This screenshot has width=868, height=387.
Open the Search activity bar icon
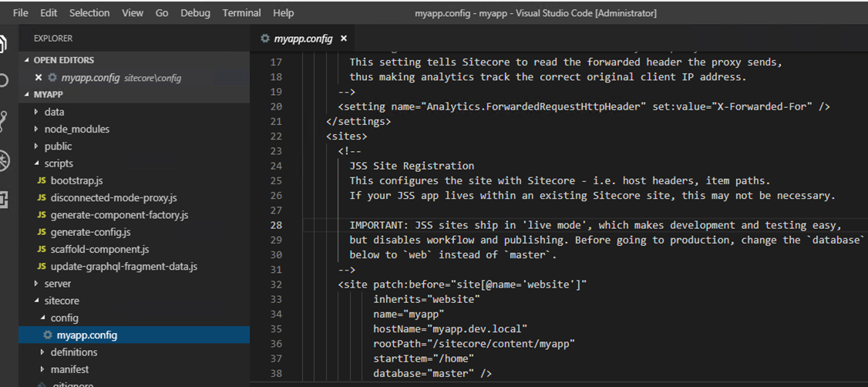click(4, 81)
